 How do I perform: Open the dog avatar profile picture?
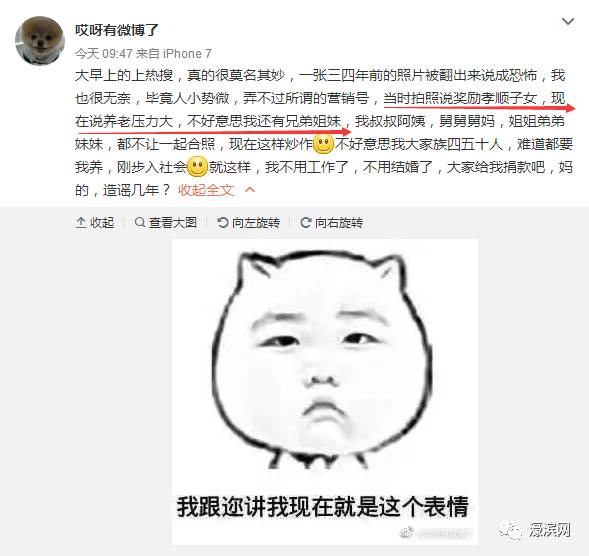40,41
